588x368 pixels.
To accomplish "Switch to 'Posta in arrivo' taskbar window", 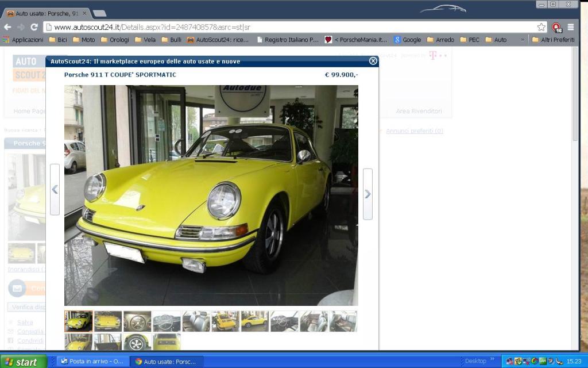I will pos(92,362).
